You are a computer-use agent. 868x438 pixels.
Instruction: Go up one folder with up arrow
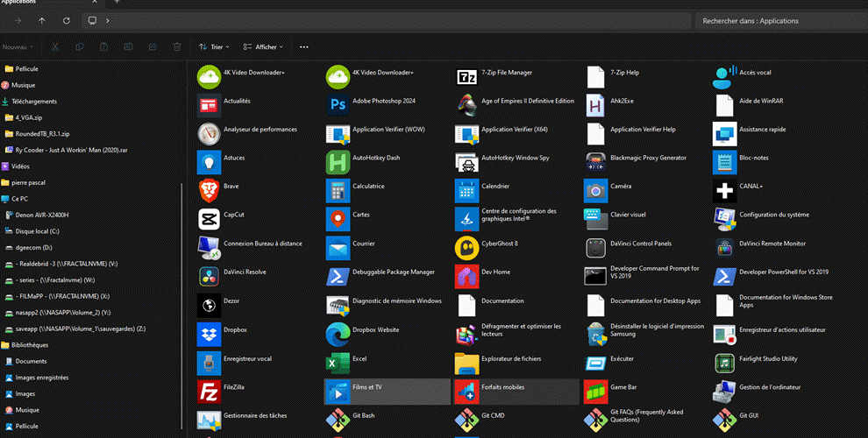coord(42,20)
